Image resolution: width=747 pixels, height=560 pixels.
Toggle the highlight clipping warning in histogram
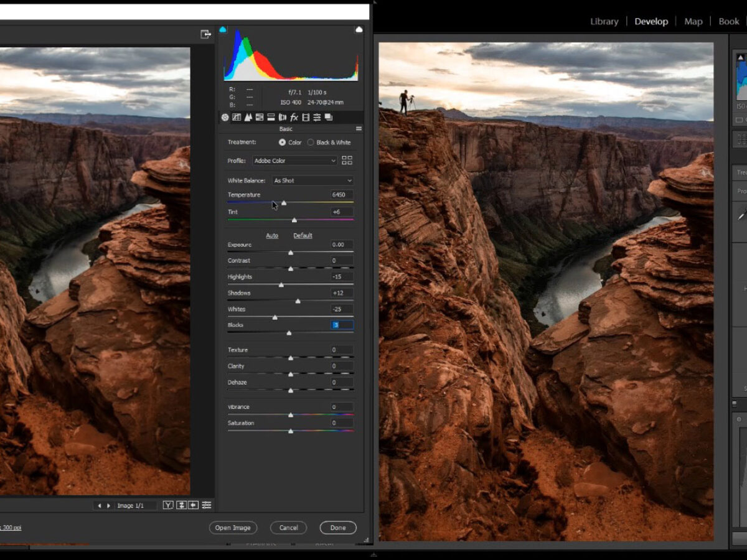(x=359, y=29)
